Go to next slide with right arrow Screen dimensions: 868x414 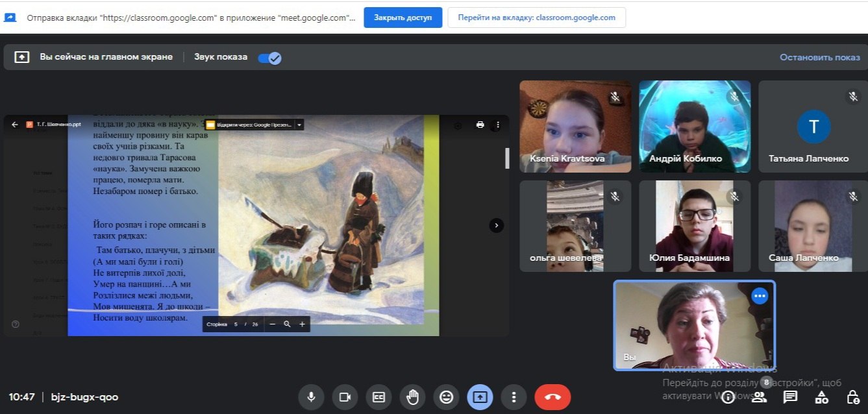496,225
